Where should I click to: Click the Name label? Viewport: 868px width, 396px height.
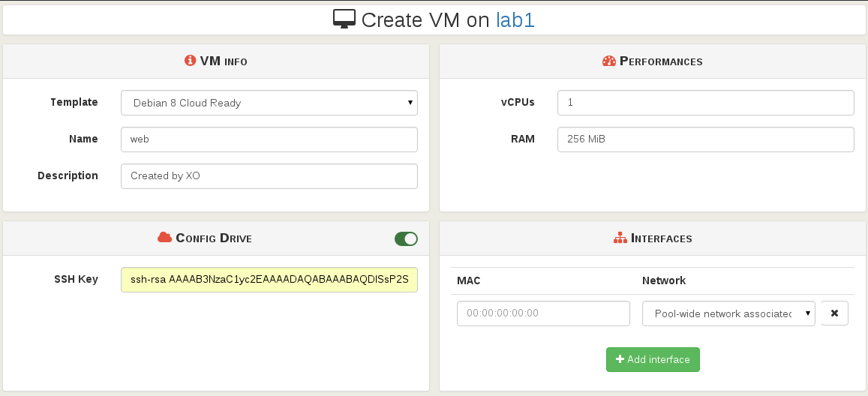pyautogui.click(x=83, y=139)
